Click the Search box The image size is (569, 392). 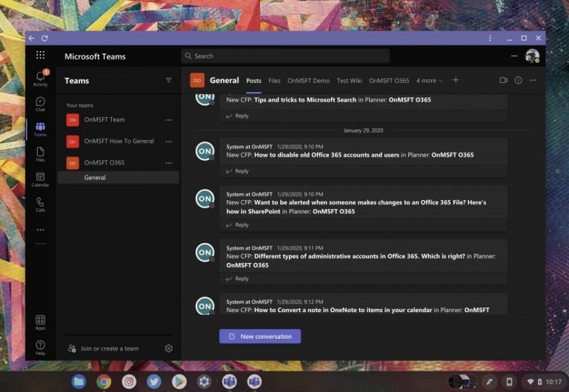285,56
